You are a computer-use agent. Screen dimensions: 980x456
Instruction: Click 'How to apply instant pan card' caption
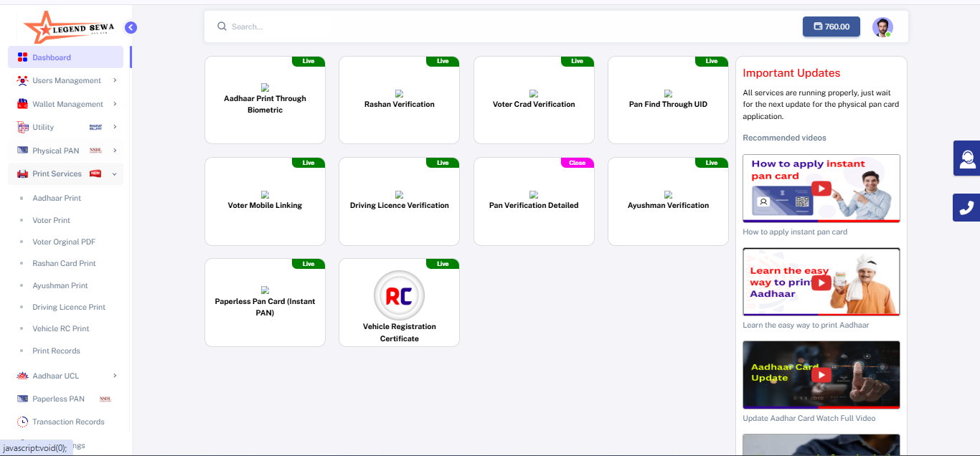pyautogui.click(x=795, y=232)
